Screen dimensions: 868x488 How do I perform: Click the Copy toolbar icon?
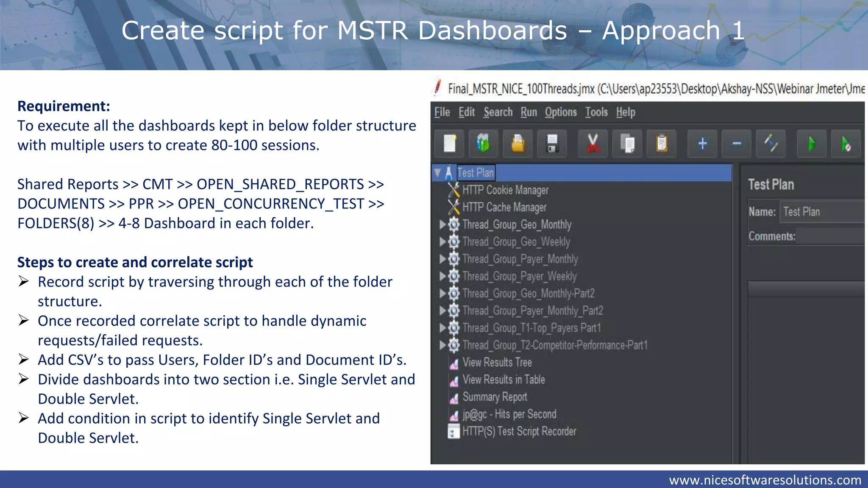click(x=627, y=144)
